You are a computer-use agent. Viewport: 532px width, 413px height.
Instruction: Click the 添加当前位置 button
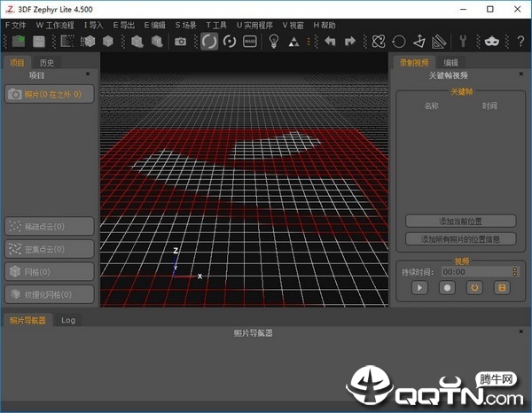[460, 221]
